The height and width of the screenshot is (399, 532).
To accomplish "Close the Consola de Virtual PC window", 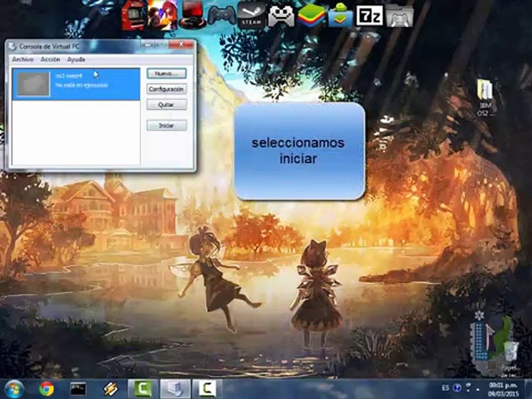I will click(x=181, y=44).
